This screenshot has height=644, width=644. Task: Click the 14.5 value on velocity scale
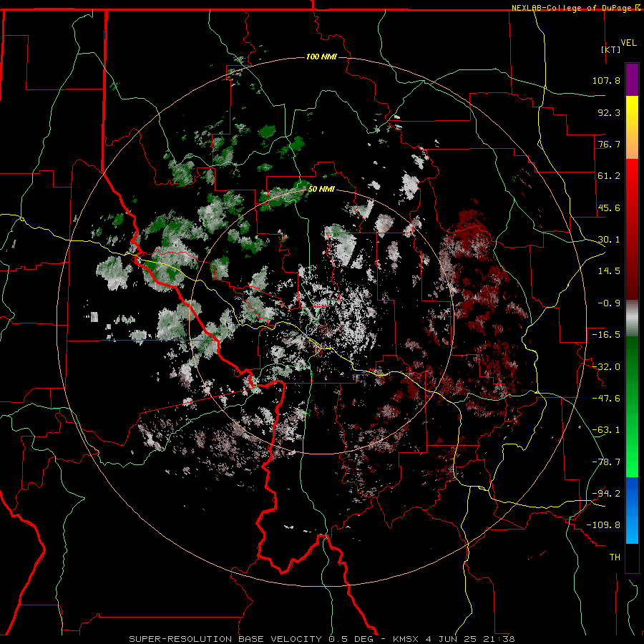[609, 271]
